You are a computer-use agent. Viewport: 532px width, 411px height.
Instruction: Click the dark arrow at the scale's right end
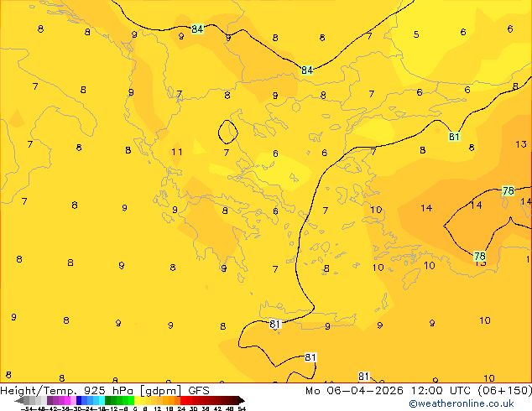click(x=242, y=400)
